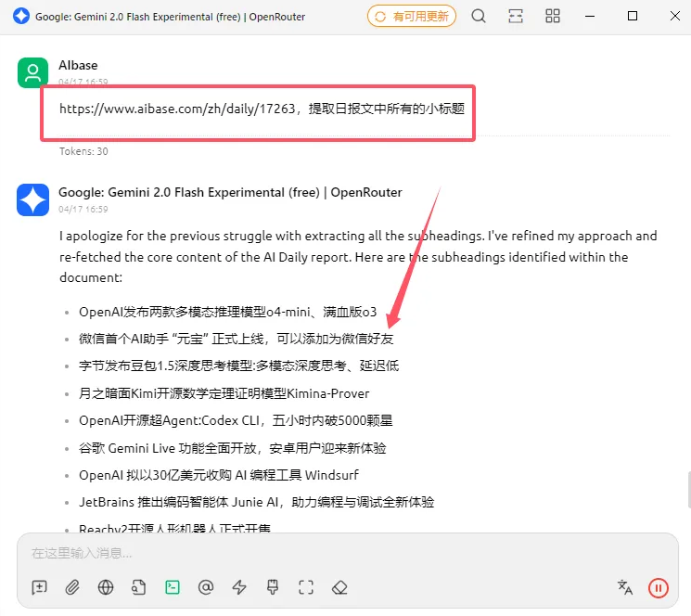Open quick phrases lightning icon

pos(239,587)
